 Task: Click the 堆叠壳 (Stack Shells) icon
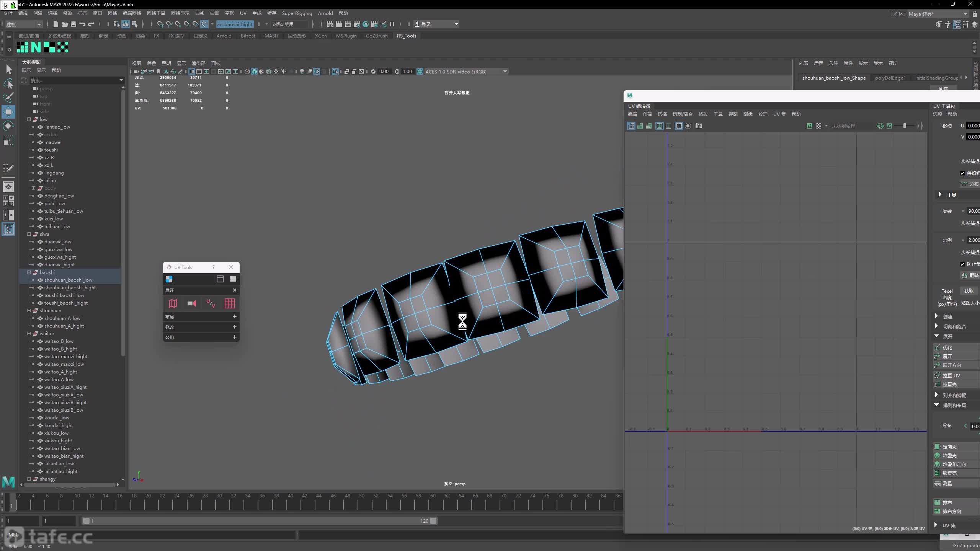point(937,455)
